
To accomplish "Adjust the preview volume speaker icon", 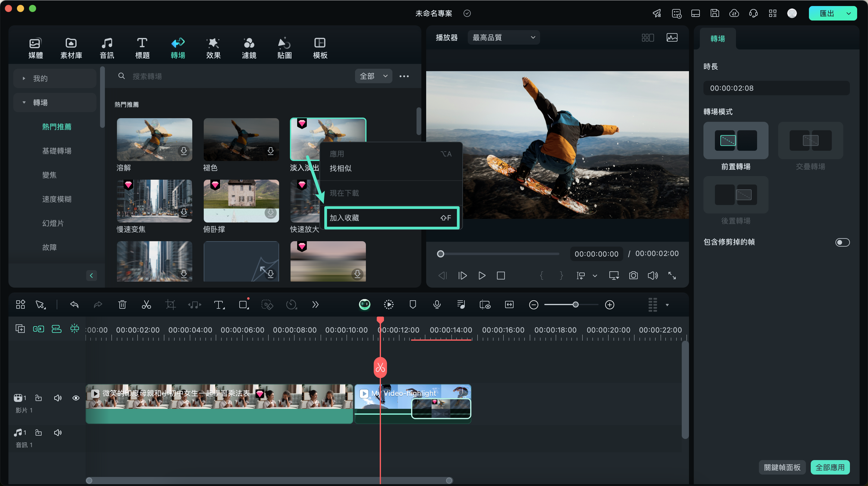I will [653, 276].
